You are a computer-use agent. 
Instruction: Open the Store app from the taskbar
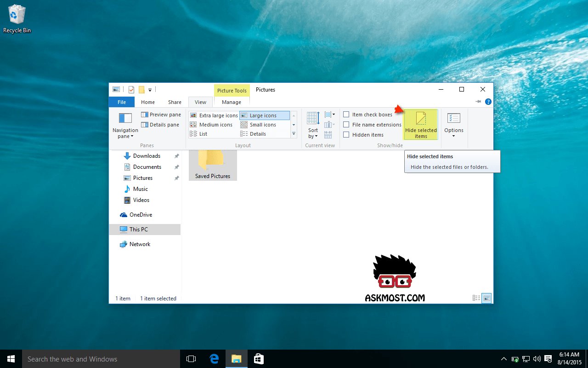pyautogui.click(x=259, y=359)
